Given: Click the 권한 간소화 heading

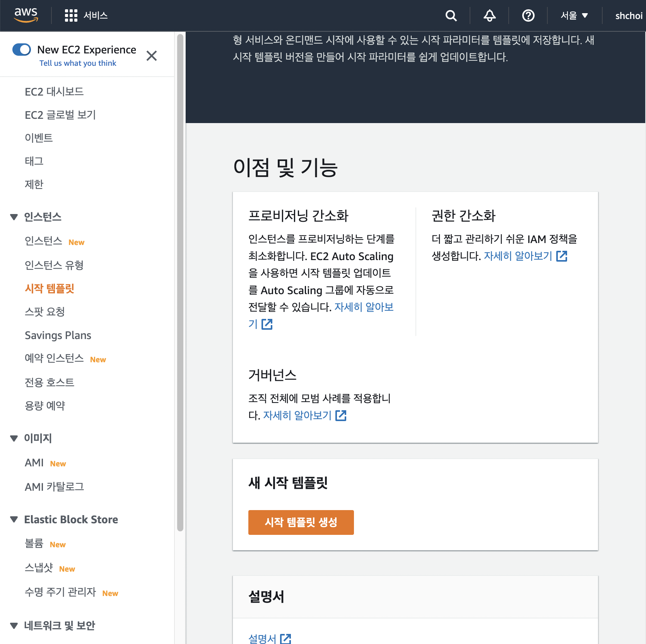Looking at the screenshot, I should 463,216.
